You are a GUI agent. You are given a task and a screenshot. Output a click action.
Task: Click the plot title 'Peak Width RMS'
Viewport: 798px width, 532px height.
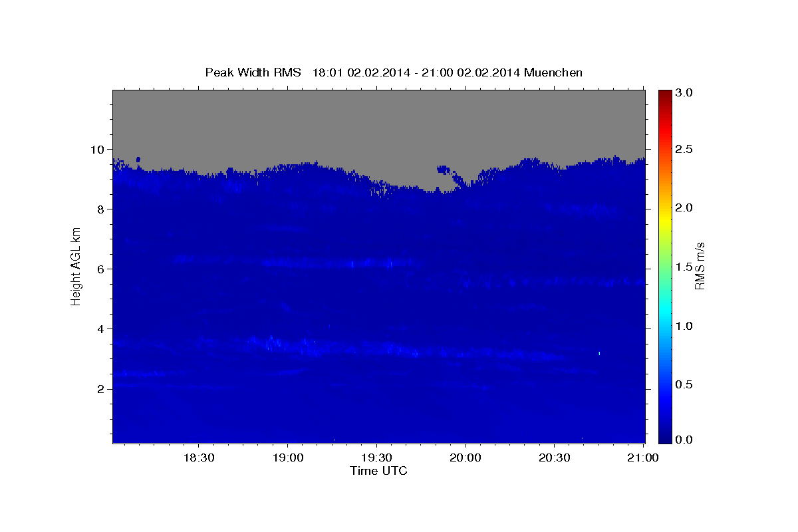253,72
